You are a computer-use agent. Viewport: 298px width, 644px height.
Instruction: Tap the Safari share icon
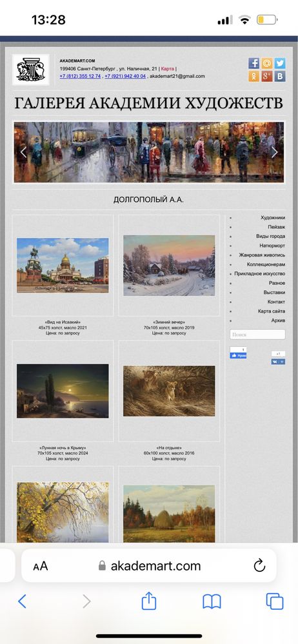coord(149,601)
